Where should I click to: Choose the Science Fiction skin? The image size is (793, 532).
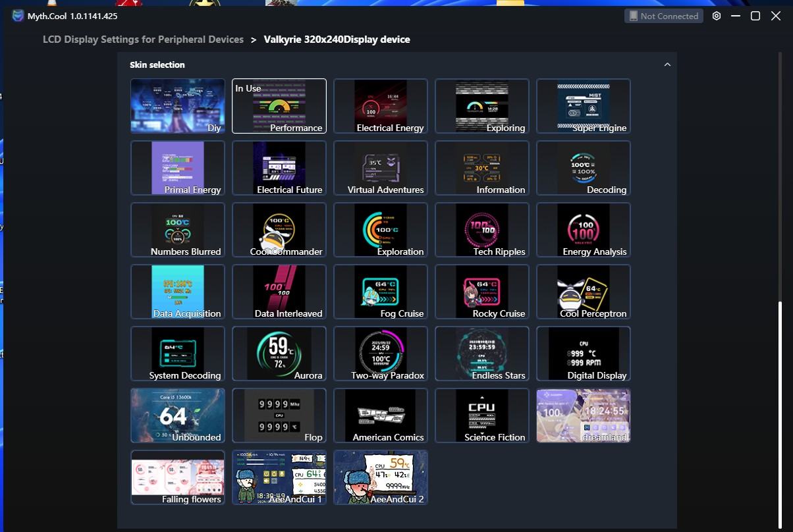481,415
